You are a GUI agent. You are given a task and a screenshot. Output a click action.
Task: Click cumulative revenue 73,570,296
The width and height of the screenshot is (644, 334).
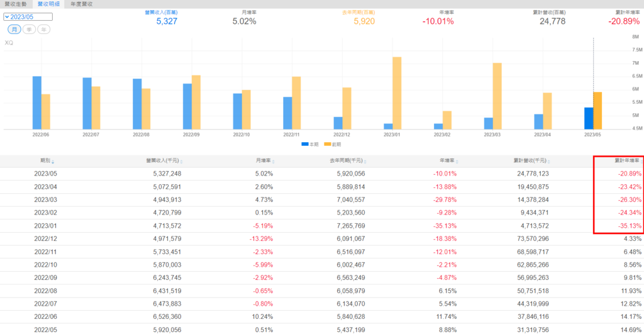click(533, 238)
